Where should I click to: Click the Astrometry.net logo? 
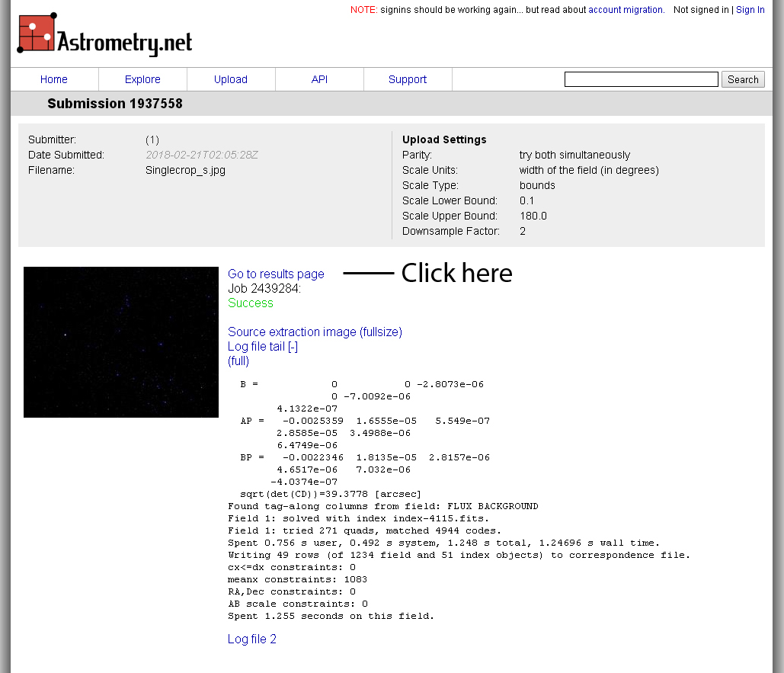[104, 36]
